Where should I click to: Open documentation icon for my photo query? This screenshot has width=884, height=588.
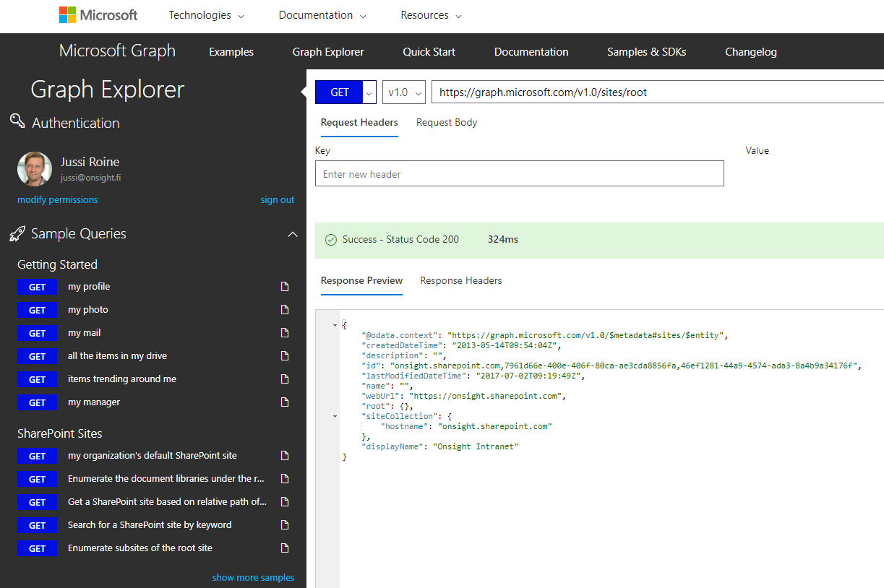[285, 310]
